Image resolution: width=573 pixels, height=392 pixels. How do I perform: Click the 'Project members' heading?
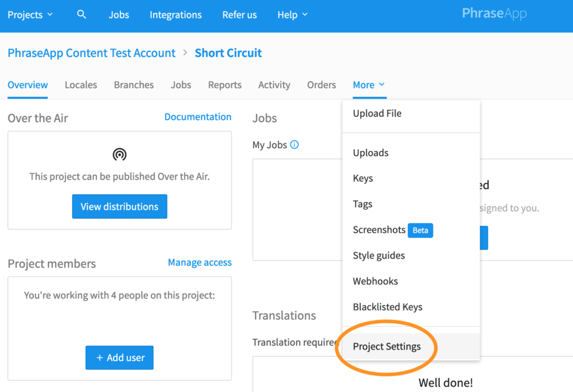51,264
